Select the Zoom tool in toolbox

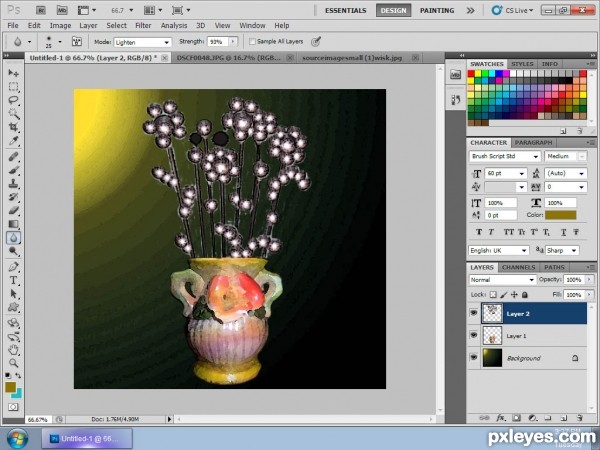(13, 363)
